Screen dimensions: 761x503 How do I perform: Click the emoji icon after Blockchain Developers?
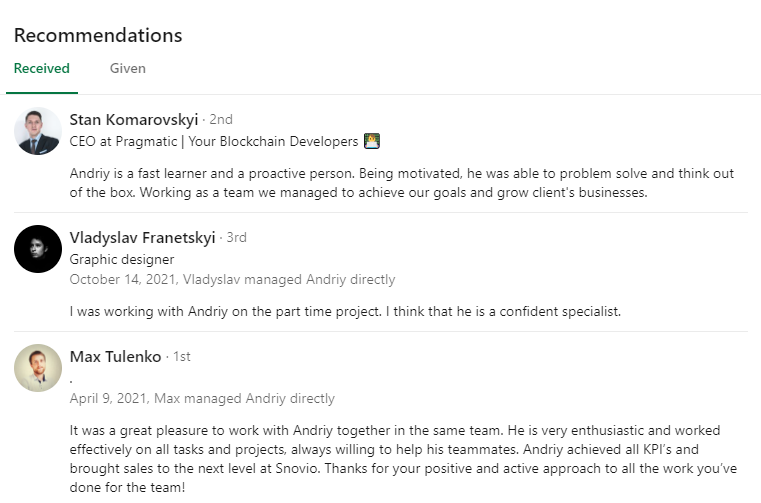[x=372, y=141]
